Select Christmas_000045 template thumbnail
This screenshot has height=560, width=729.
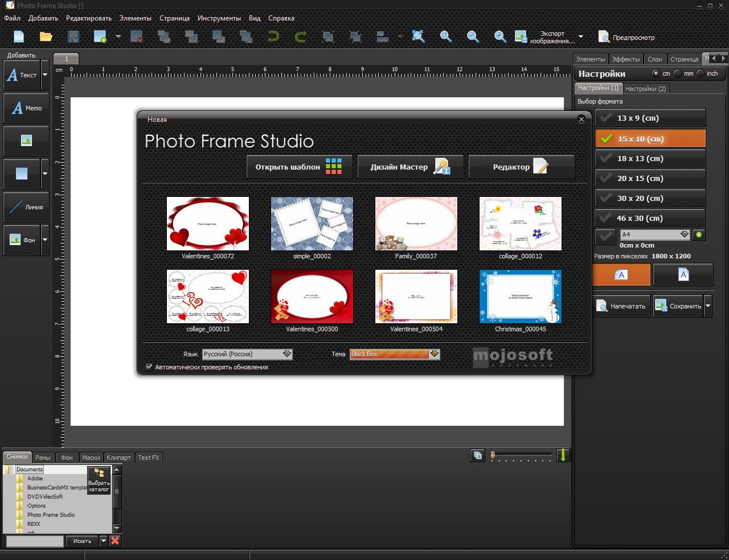point(521,297)
